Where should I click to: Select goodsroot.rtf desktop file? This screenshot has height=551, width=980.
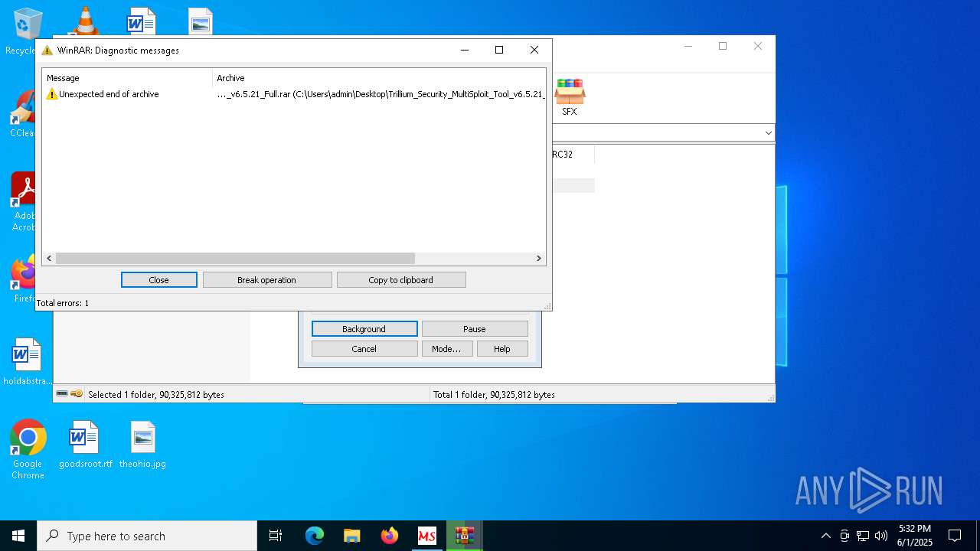(85, 445)
